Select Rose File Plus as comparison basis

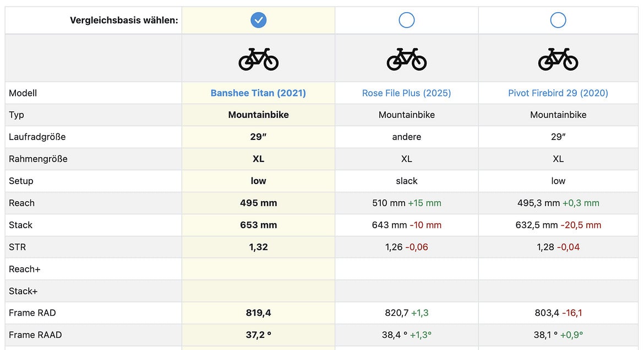point(406,20)
